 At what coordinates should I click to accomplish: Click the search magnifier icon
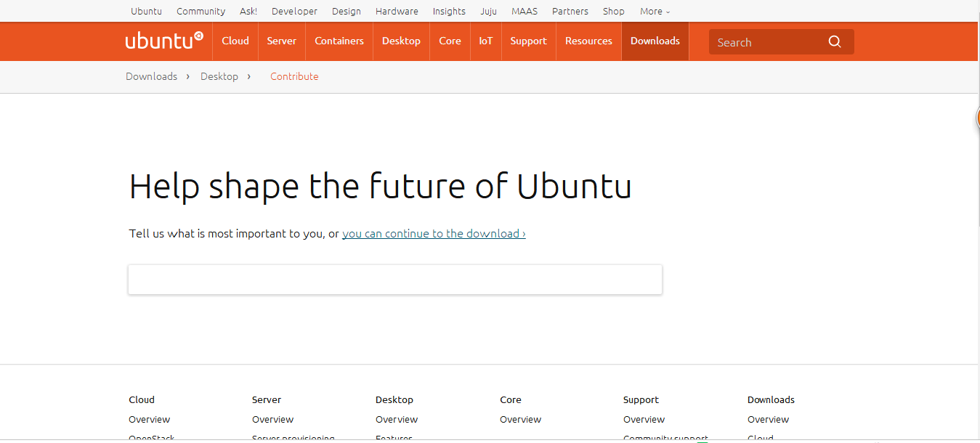point(835,42)
